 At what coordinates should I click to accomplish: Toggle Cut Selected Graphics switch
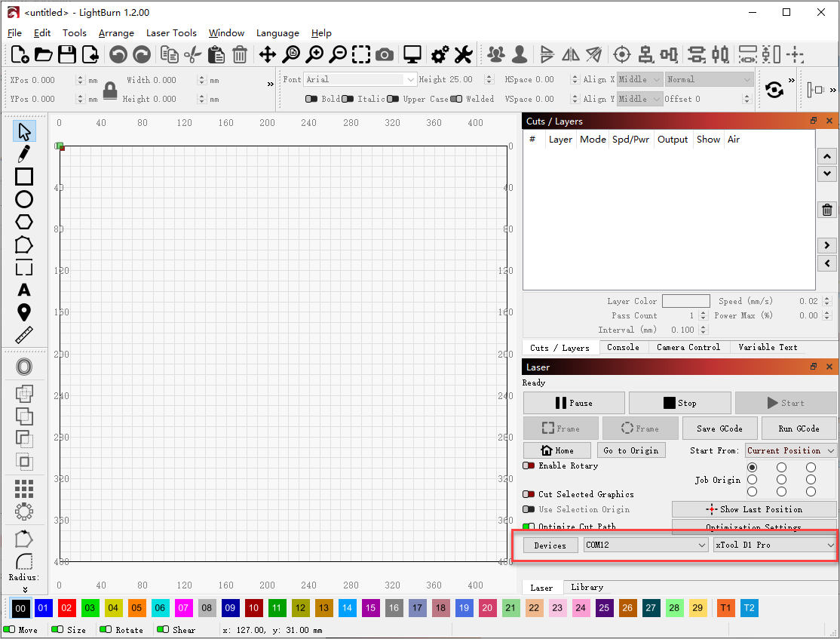529,494
